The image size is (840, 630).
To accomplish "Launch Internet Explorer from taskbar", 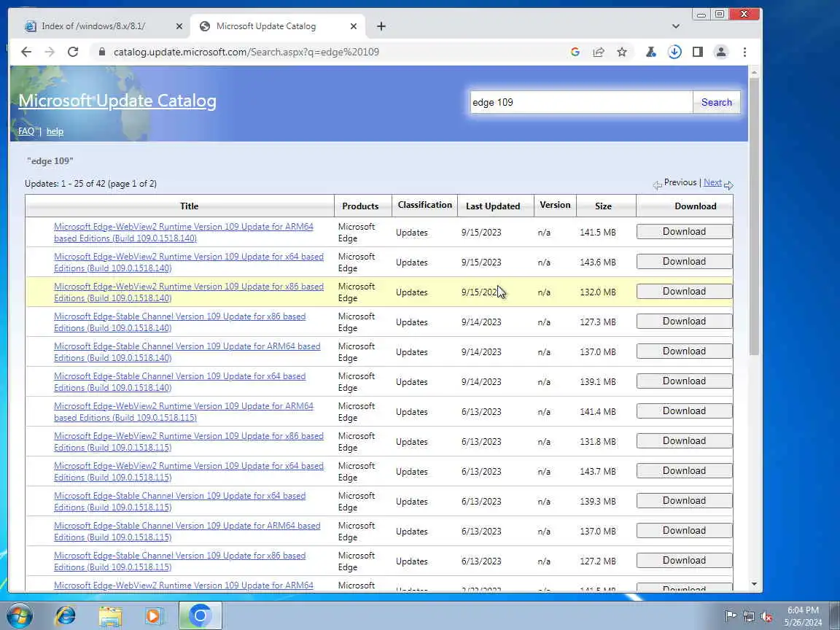I will [66, 616].
